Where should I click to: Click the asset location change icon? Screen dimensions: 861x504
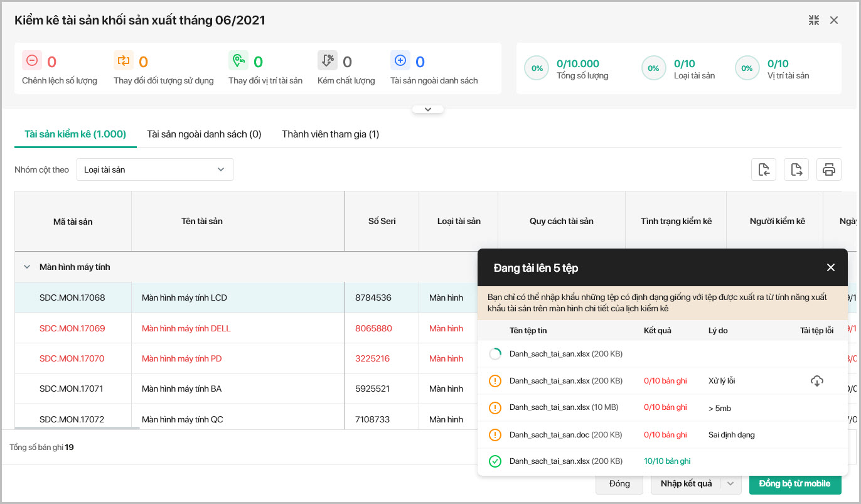[238, 61]
